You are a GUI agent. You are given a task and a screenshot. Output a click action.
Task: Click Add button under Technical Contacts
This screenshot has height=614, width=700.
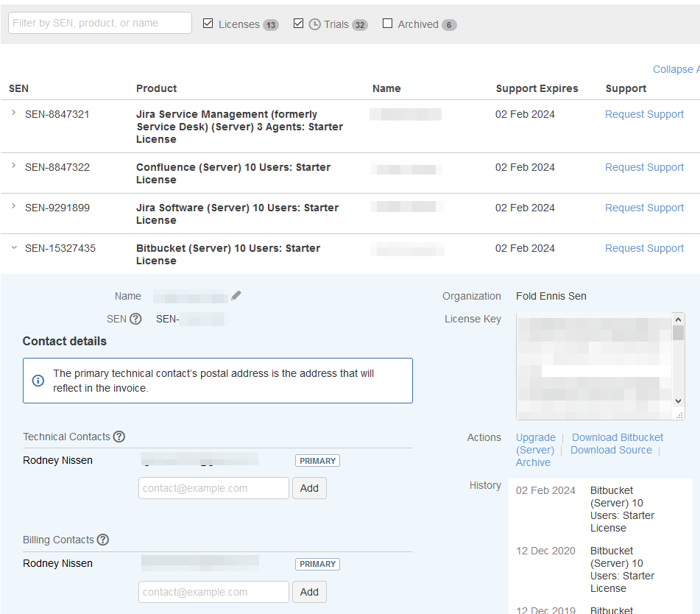click(x=309, y=488)
